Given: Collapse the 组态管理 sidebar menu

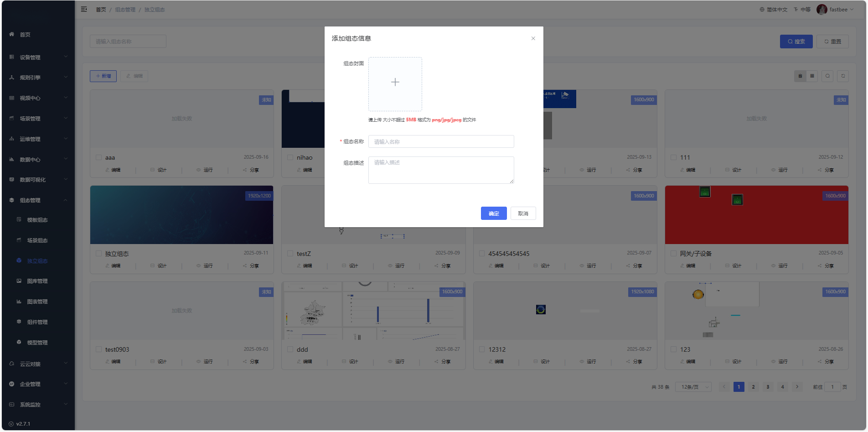Looking at the screenshot, I should click(x=38, y=200).
